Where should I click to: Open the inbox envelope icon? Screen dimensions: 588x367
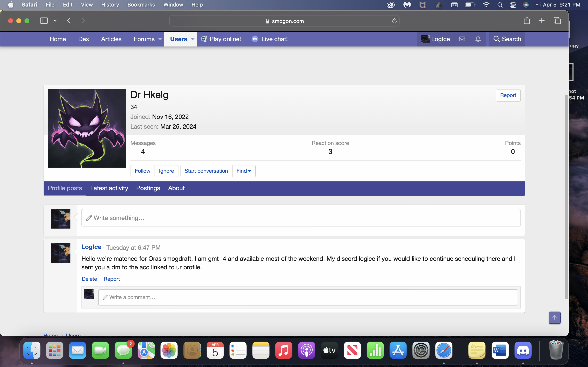462,39
